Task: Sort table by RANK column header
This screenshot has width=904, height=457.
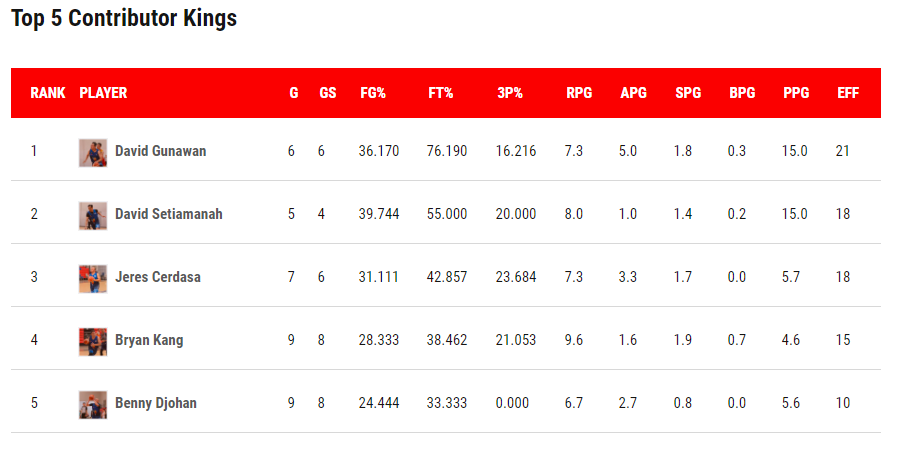Action: (48, 93)
